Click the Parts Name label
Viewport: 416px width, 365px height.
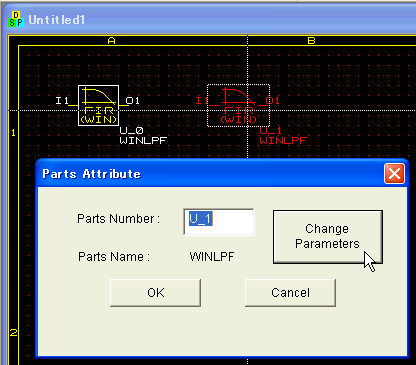(x=114, y=257)
